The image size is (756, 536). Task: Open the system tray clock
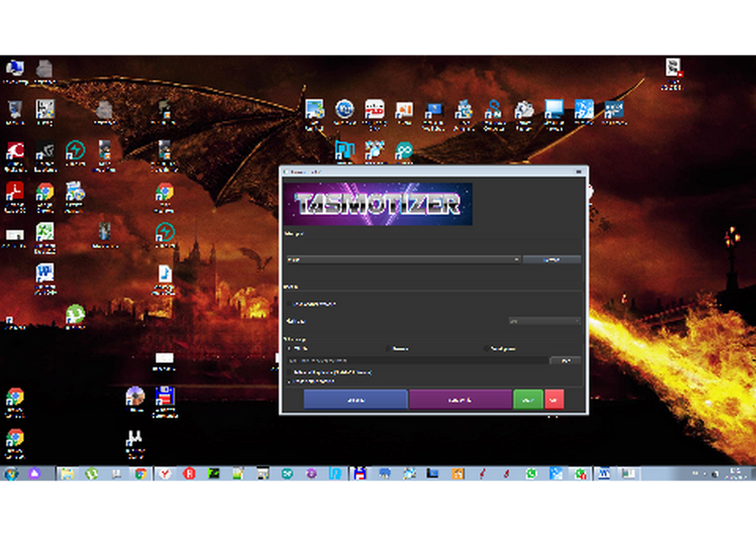click(736, 474)
